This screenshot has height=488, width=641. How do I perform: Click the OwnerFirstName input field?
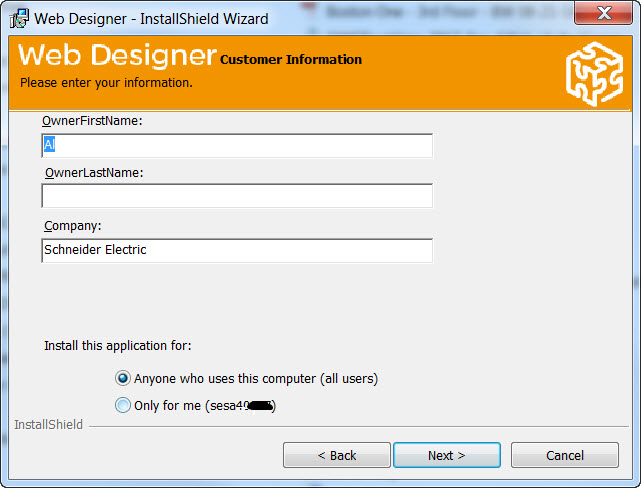tap(237, 146)
